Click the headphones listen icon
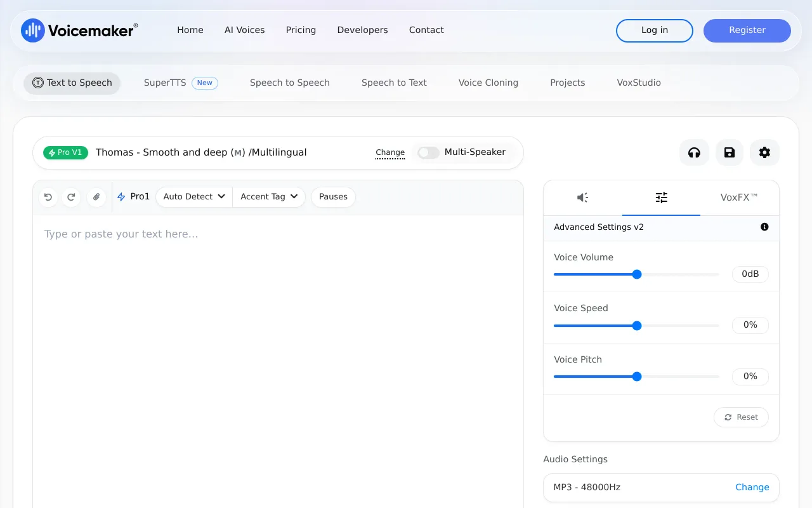 coord(694,152)
